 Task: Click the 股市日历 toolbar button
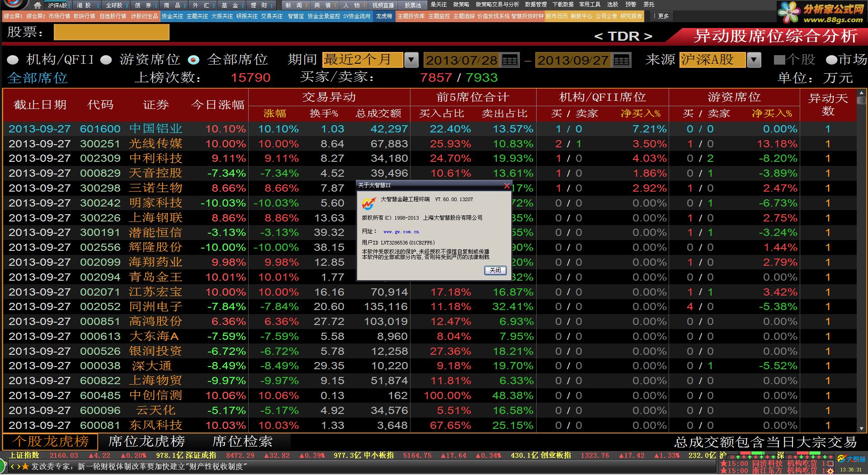point(557,16)
